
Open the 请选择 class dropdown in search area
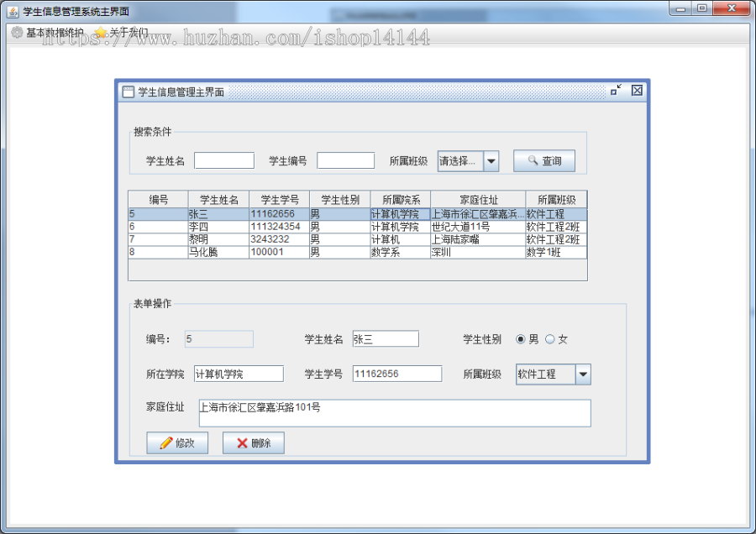point(462,160)
